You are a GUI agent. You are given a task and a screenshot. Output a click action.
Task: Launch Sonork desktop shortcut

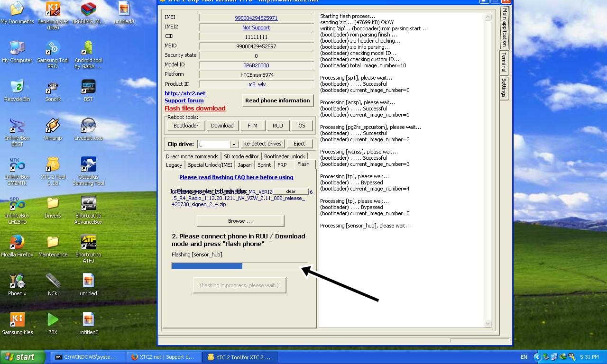(x=53, y=90)
